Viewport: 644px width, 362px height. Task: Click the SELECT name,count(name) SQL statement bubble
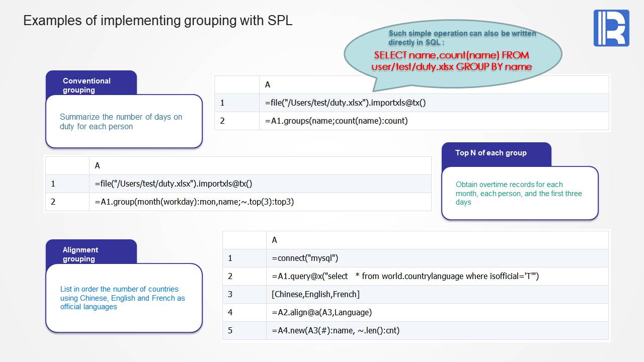[x=451, y=61]
